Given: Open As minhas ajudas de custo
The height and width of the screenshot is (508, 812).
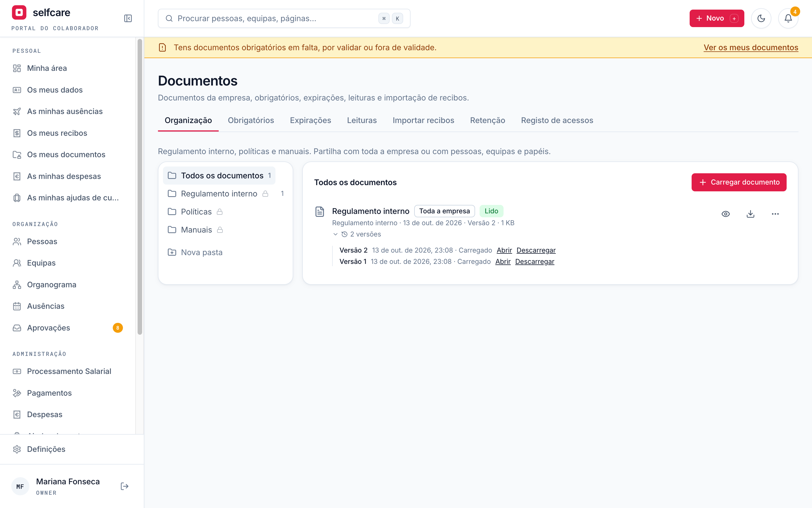Looking at the screenshot, I should pos(68,198).
